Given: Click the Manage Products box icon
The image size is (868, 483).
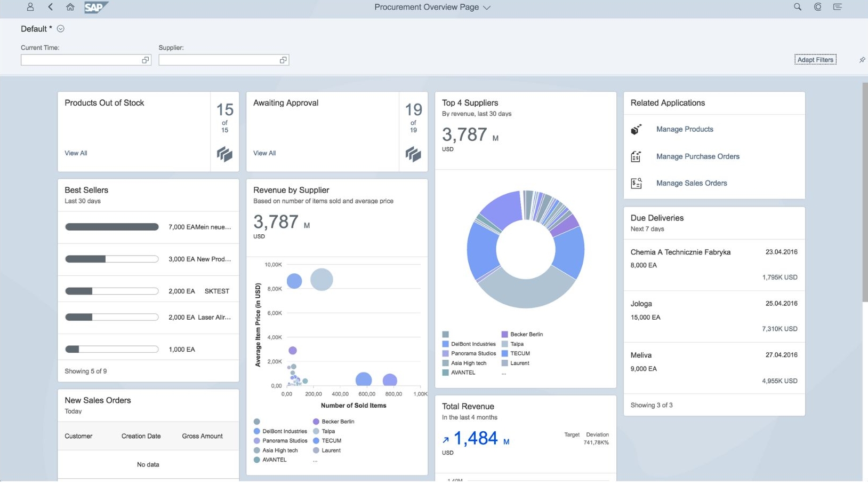Looking at the screenshot, I should [636, 130].
